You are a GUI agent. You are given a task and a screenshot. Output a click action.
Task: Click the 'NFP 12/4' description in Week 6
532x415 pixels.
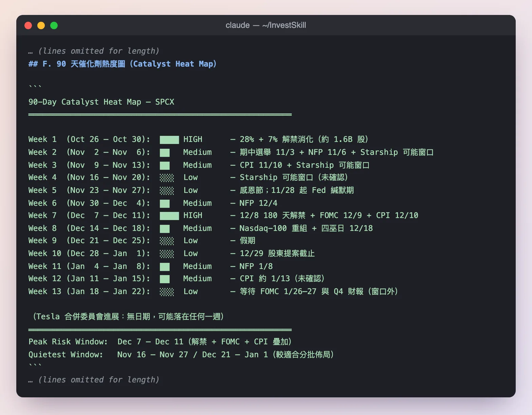tap(259, 203)
